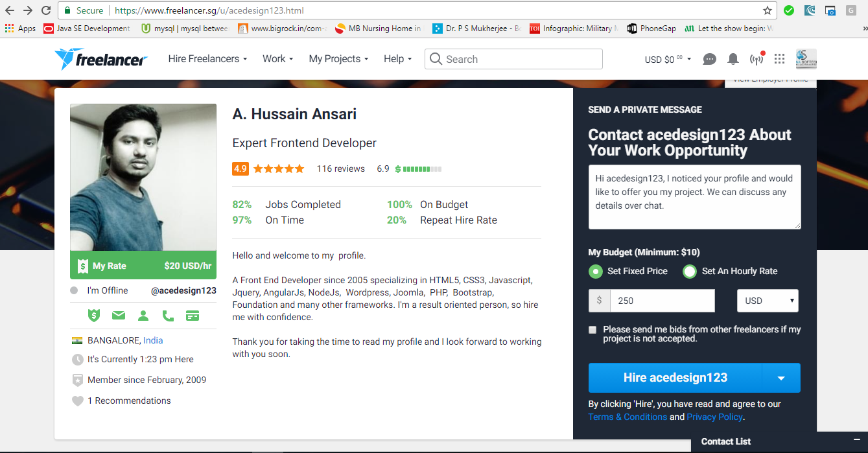Click '1 Recommendations' text
The image size is (868, 453).
coord(129,401)
